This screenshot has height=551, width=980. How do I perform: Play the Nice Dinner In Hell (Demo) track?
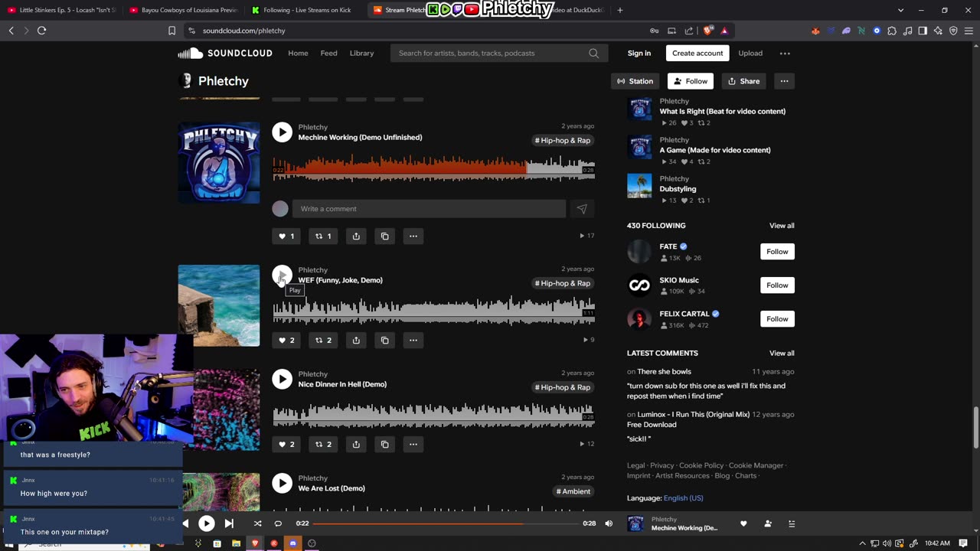282,379
